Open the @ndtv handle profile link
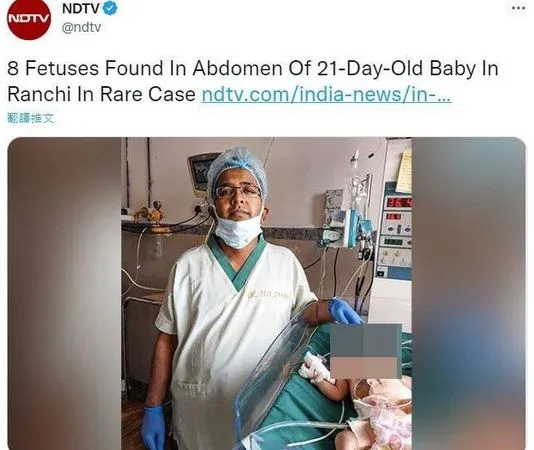Viewport: 534px width, 450px height. pos(81,27)
